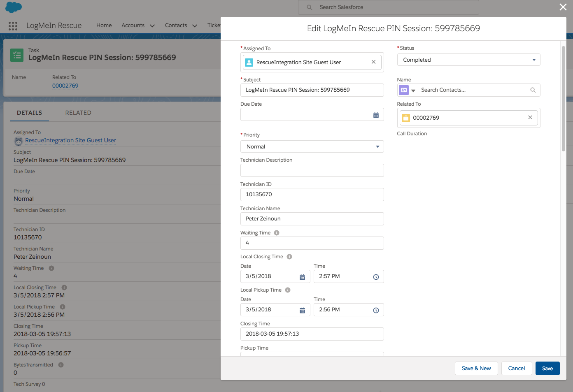This screenshot has height=392, width=573.
Task: Click the Technician ID field 10135670
Action: 312,195
